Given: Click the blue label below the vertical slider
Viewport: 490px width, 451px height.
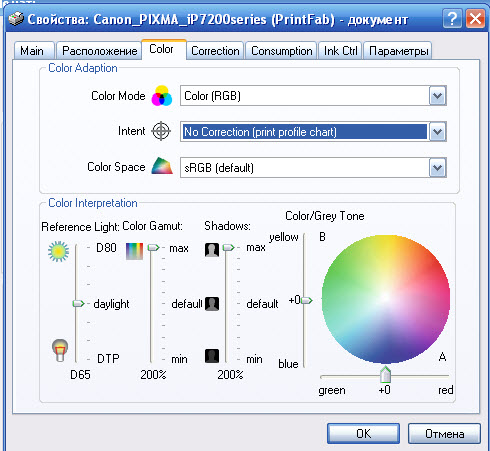Looking at the screenshot, I should tap(288, 364).
